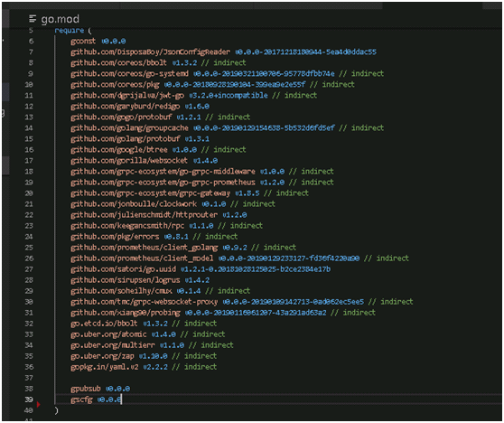
Task: Select the go.mod editor tab
Action: [x=54, y=19]
